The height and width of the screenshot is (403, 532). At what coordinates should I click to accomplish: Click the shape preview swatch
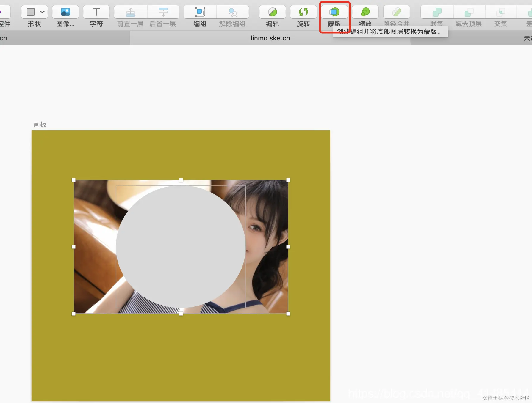pyautogui.click(x=31, y=12)
